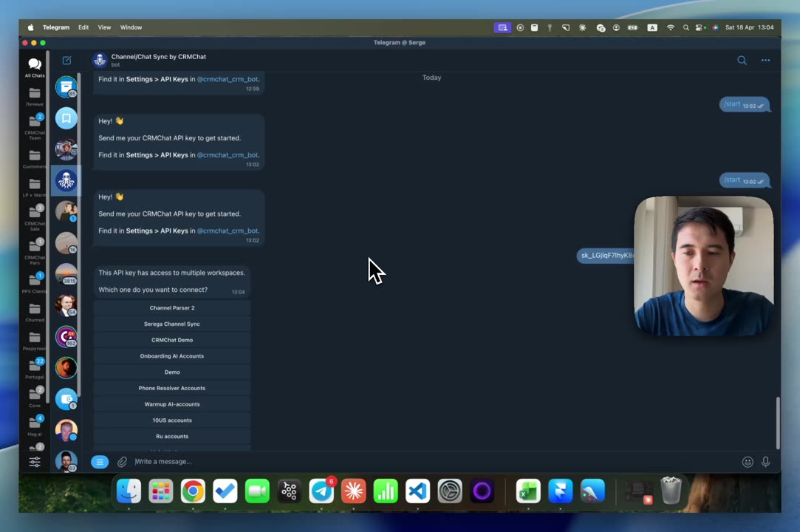Open screen recording indicator in menu bar
The width and height of the screenshot is (800, 532).
click(x=520, y=27)
